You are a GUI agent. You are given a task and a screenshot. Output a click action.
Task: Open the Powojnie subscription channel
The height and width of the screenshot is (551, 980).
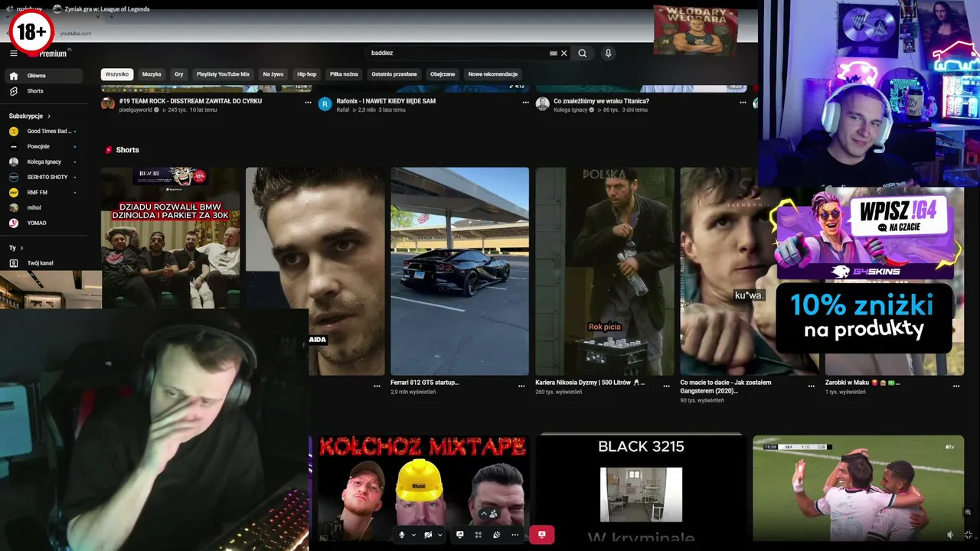43,147
